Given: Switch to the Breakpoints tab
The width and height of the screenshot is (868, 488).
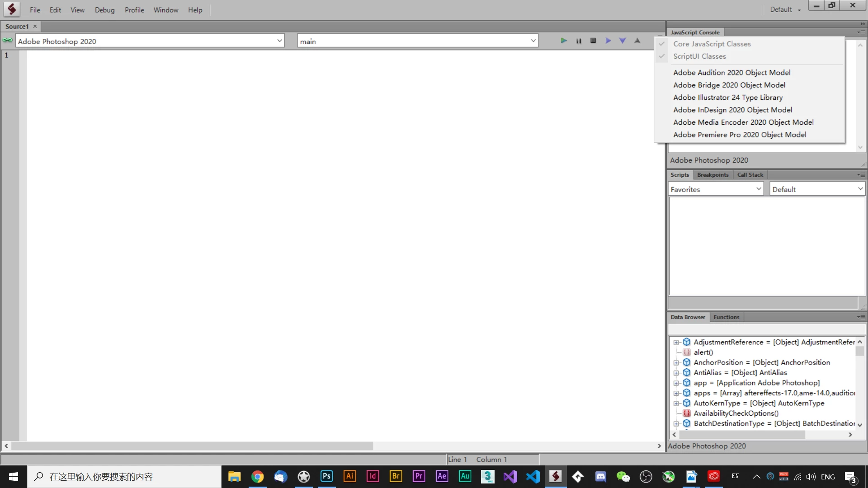Looking at the screenshot, I should click(712, 175).
